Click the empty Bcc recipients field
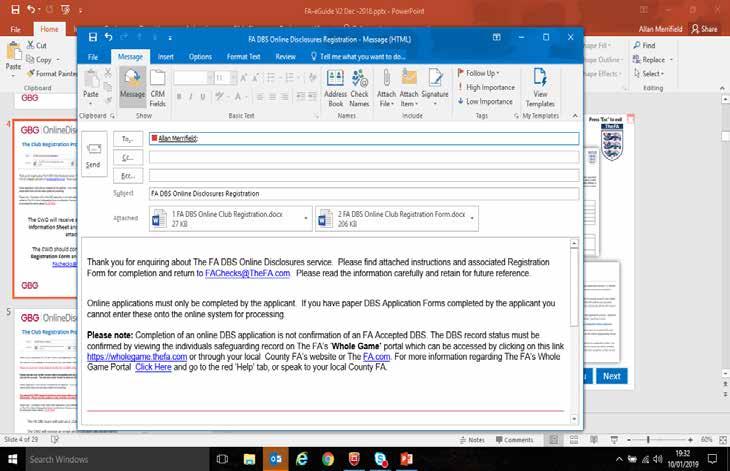The image size is (730, 471). tap(364, 175)
